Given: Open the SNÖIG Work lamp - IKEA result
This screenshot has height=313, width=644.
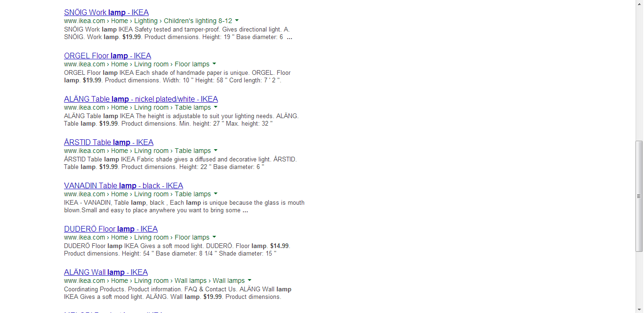Looking at the screenshot, I should [x=106, y=12].
